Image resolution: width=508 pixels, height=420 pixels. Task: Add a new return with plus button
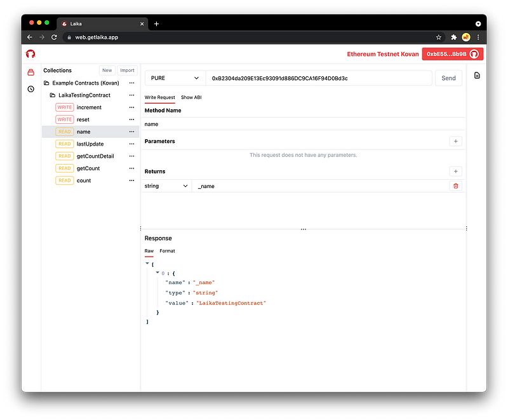[x=455, y=171]
